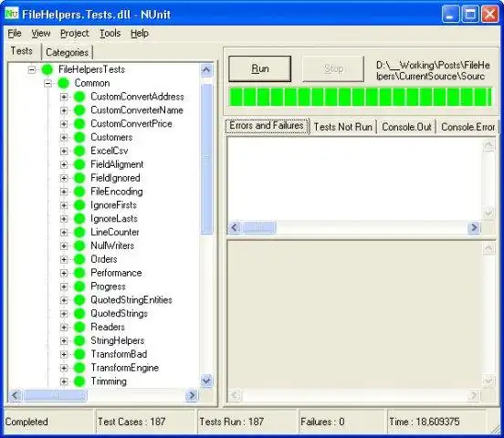This screenshot has width=504, height=438.
Task: Select the Readers tree item label
Action: [x=108, y=328]
